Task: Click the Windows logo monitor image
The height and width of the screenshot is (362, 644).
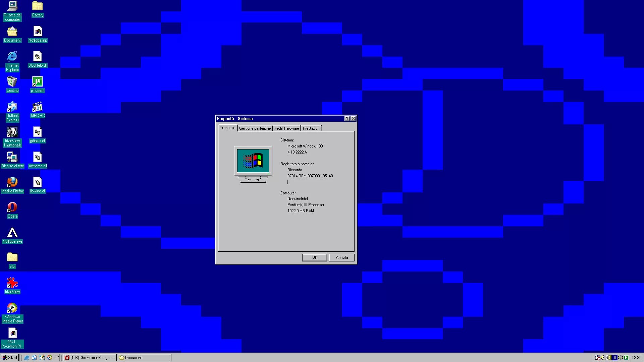Action: (253, 164)
